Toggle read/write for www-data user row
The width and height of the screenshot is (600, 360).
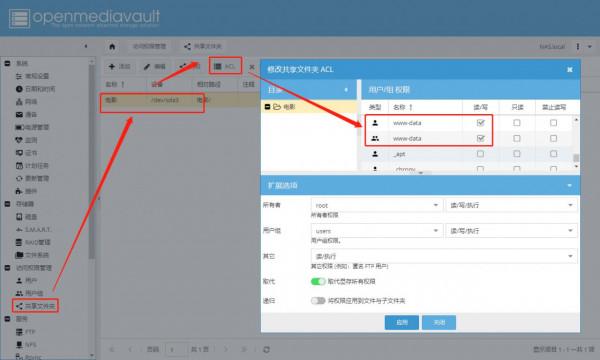[480, 123]
